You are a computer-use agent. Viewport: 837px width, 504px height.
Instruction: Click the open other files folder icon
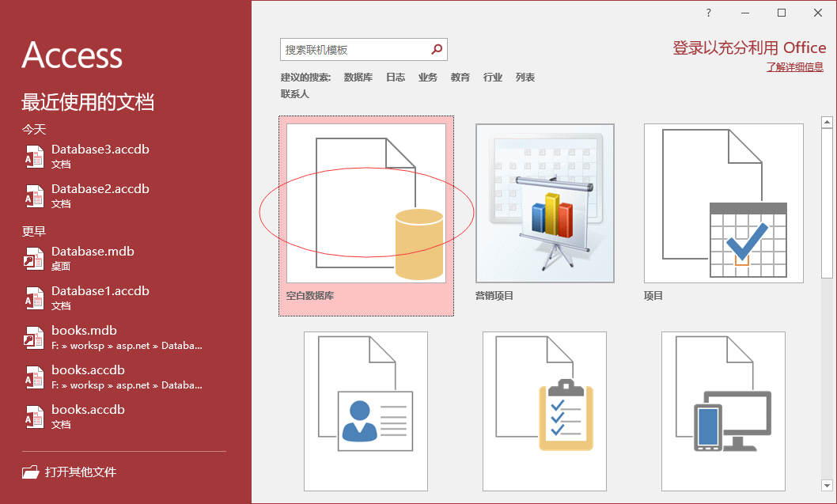coord(31,472)
